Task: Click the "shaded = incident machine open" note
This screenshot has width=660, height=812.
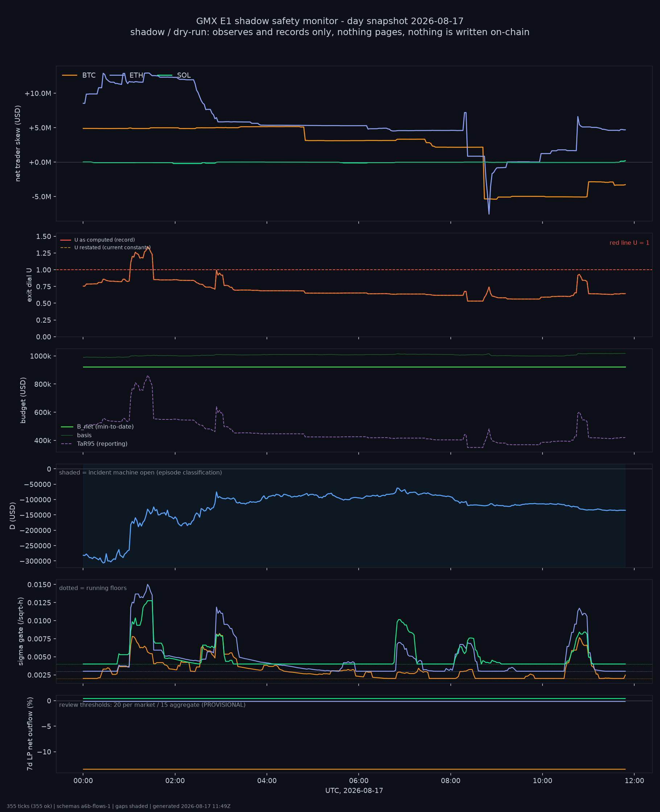Action: tap(141, 473)
